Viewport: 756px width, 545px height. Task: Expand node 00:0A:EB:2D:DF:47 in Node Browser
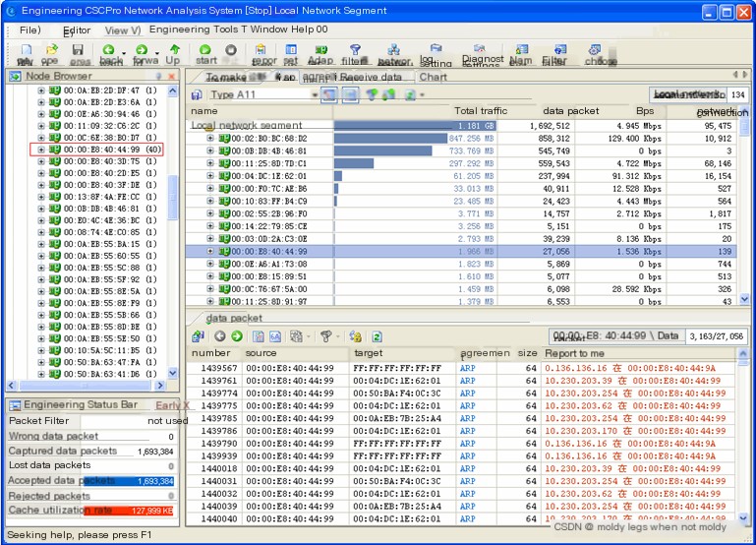coord(41,91)
